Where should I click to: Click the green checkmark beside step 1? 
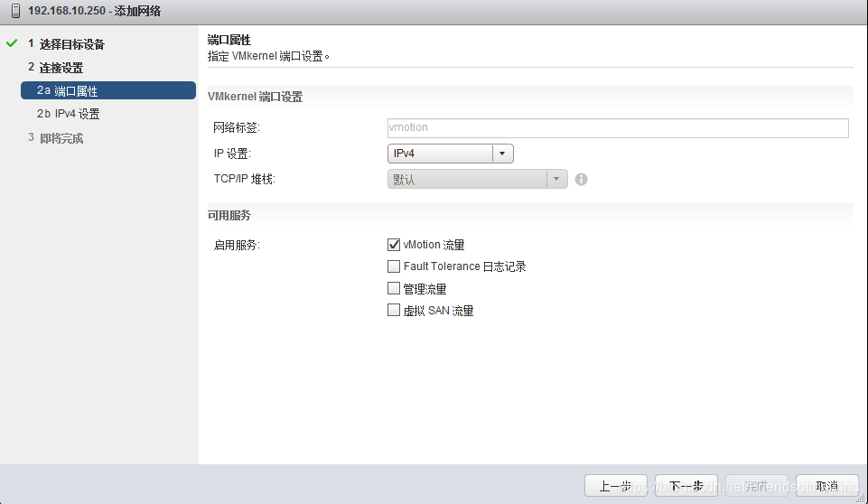12,43
